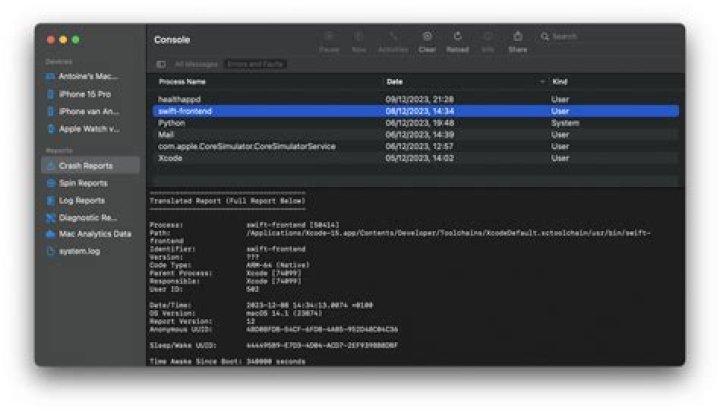Click the Pause toolbar icon

tap(329, 37)
